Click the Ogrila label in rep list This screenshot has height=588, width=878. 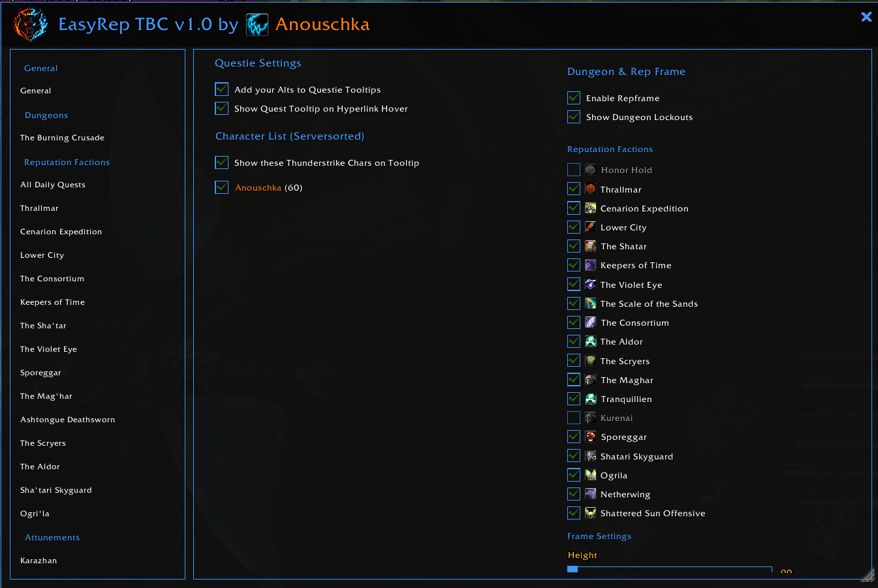coord(614,476)
